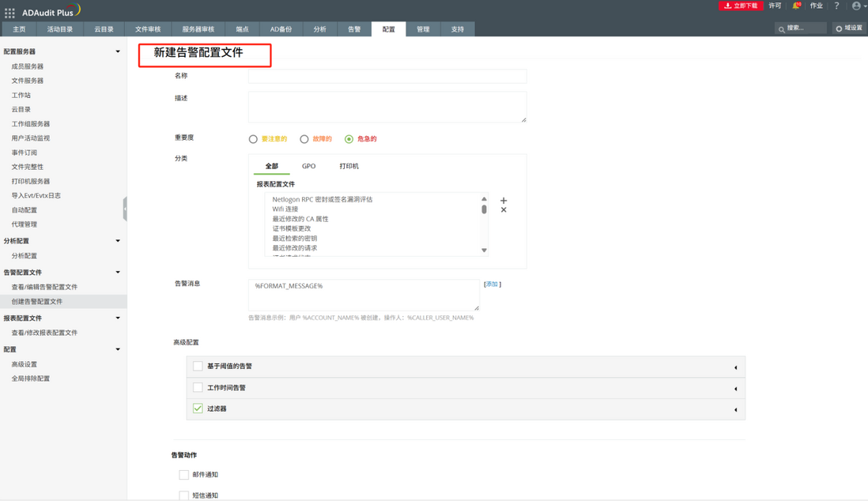Click the search magnifier icon

782,28
